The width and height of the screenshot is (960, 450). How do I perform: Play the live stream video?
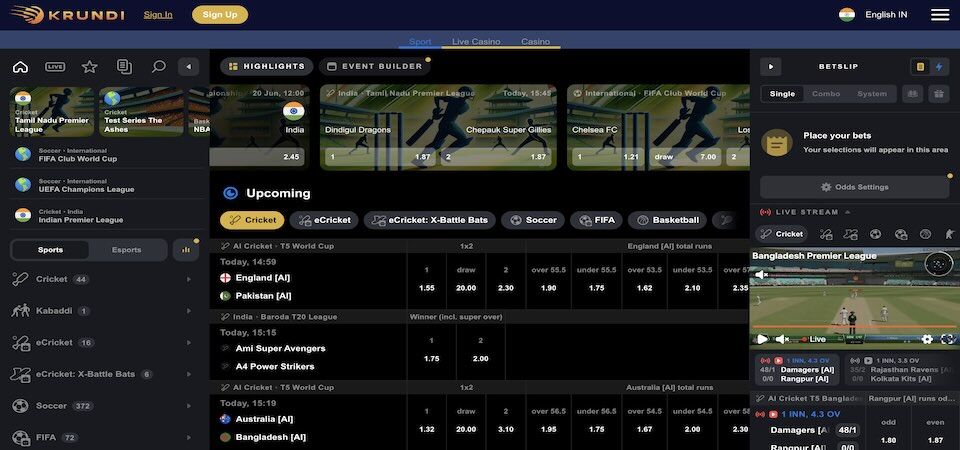pos(762,339)
